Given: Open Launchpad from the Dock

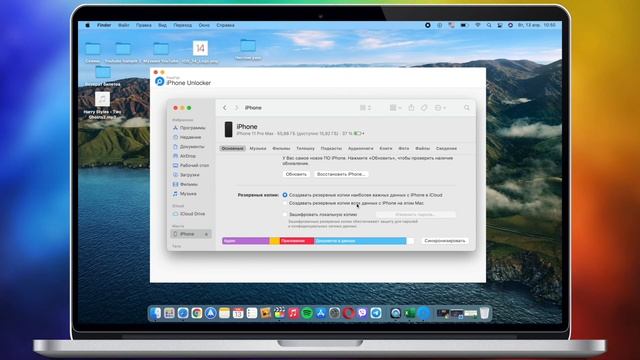Looking at the screenshot, I should (x=169, y=313).
